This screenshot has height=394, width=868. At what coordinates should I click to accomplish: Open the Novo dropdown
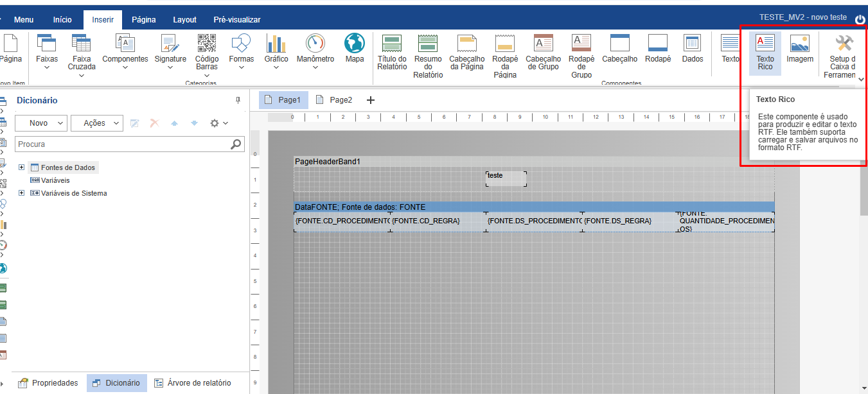pos(41,123)
